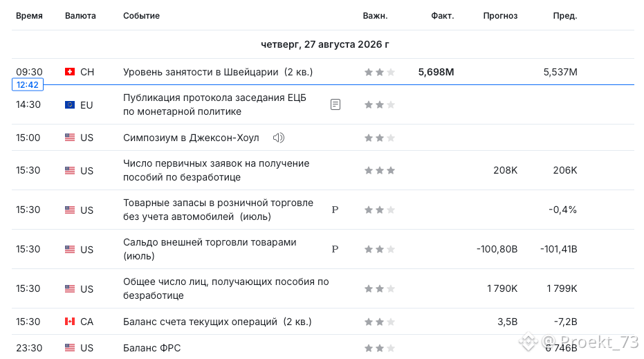Open the ECB protocol document icon

(335, 104)
